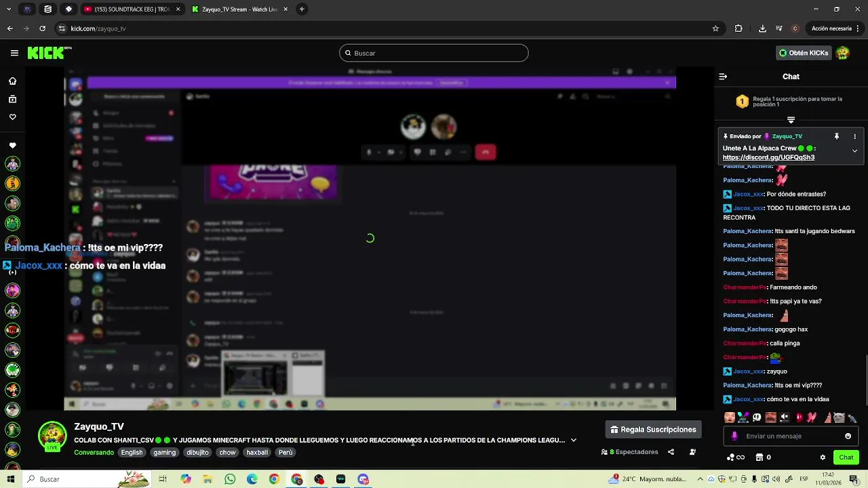Open Microsoft Edge from taskbar

click(x=252, y=479)
